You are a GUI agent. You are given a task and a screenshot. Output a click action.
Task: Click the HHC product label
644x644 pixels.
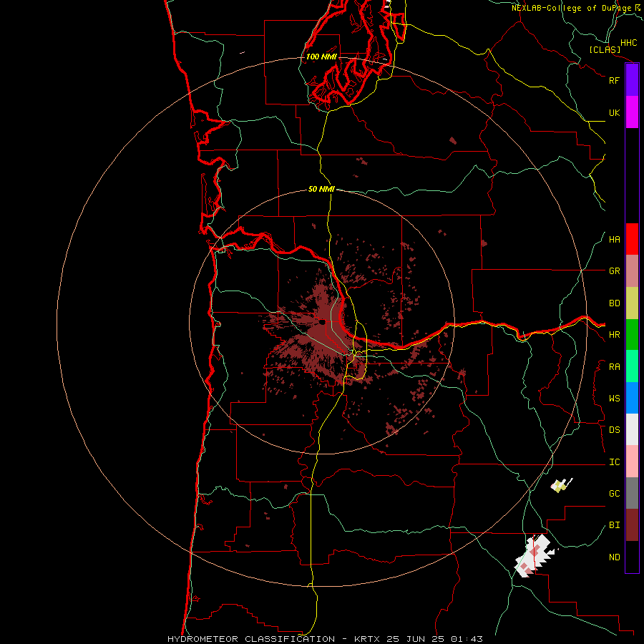[628, 43]
